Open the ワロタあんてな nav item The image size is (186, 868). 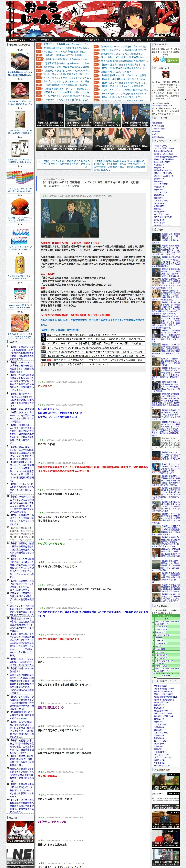point(92,40)
